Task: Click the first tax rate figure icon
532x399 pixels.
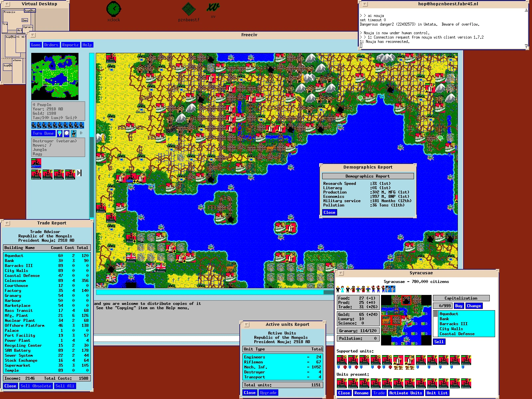Action: [34, 125]
